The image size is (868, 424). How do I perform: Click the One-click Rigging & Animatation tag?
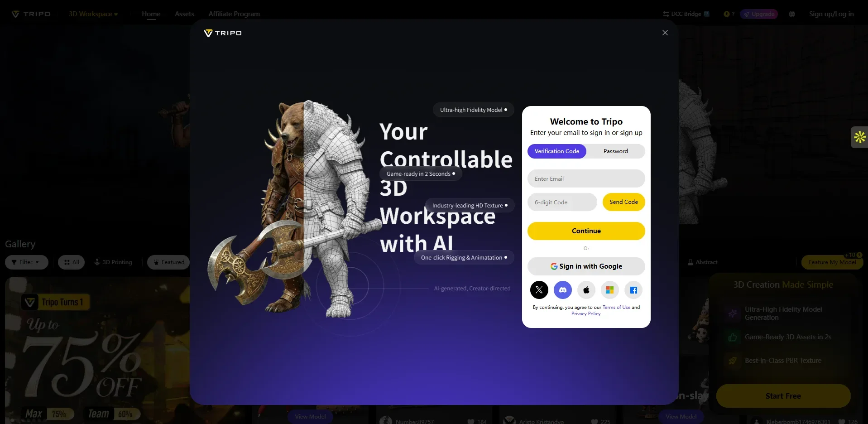(x=464, y=258)
